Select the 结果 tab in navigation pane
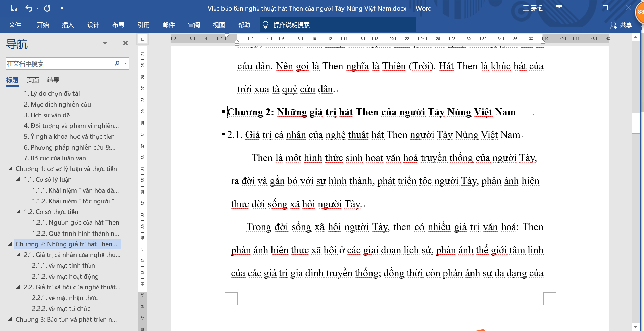644x331 pixels. 53,80
